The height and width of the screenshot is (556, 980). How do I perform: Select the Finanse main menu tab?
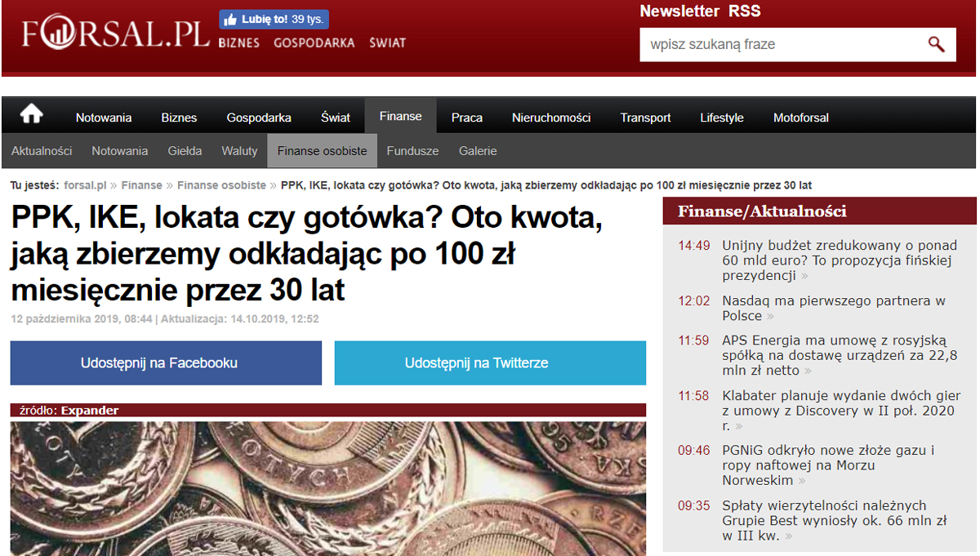401,116
